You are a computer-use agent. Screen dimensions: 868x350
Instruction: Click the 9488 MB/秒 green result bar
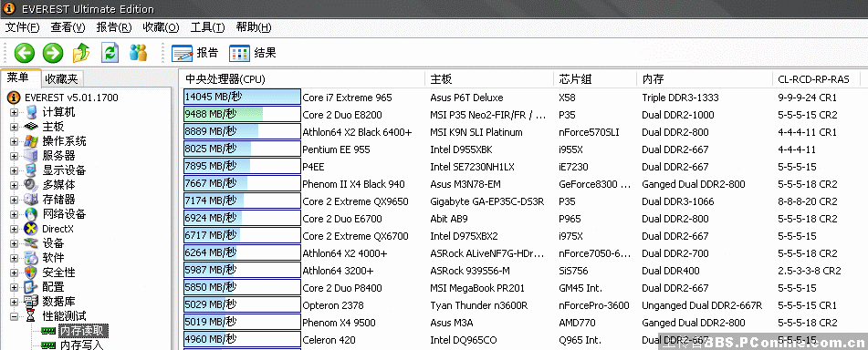click(x=242, y=115)
